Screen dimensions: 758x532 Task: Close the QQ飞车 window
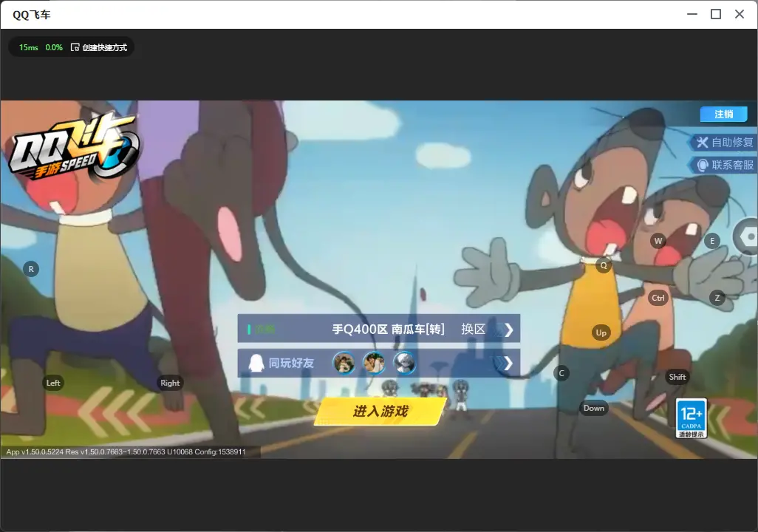click(x=740, y=15)
